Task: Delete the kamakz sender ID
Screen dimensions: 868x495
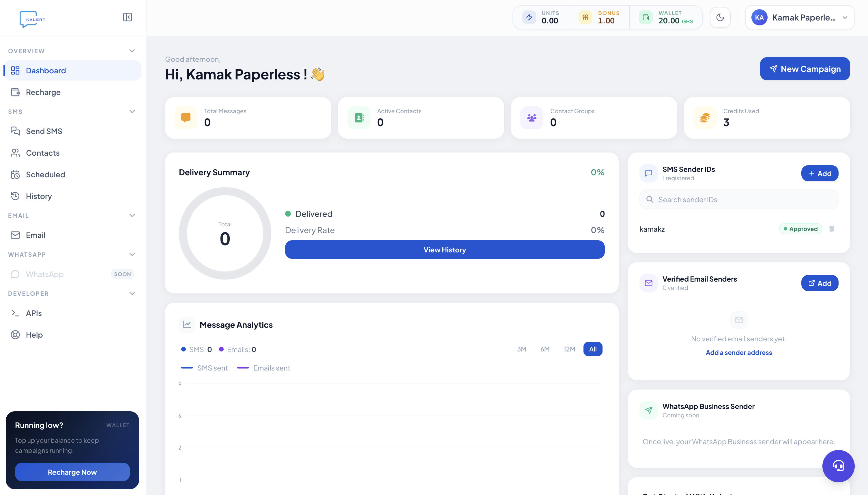Action: [x=831, y=229]
